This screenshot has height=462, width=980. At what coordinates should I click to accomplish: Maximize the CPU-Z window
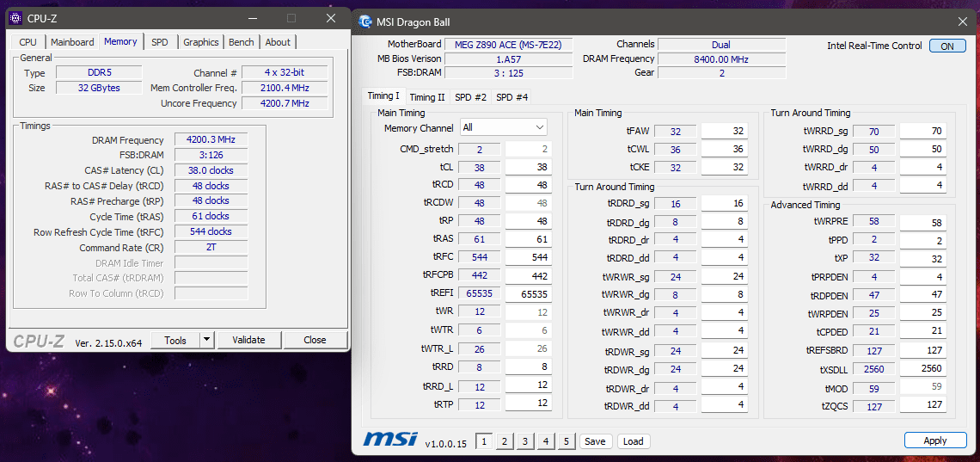coord(291,18)
